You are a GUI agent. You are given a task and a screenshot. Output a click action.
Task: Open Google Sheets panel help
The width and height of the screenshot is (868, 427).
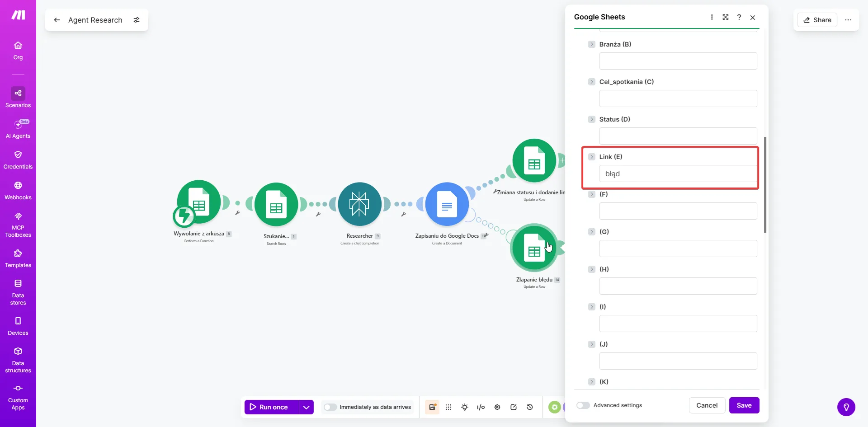pos(739,17)
